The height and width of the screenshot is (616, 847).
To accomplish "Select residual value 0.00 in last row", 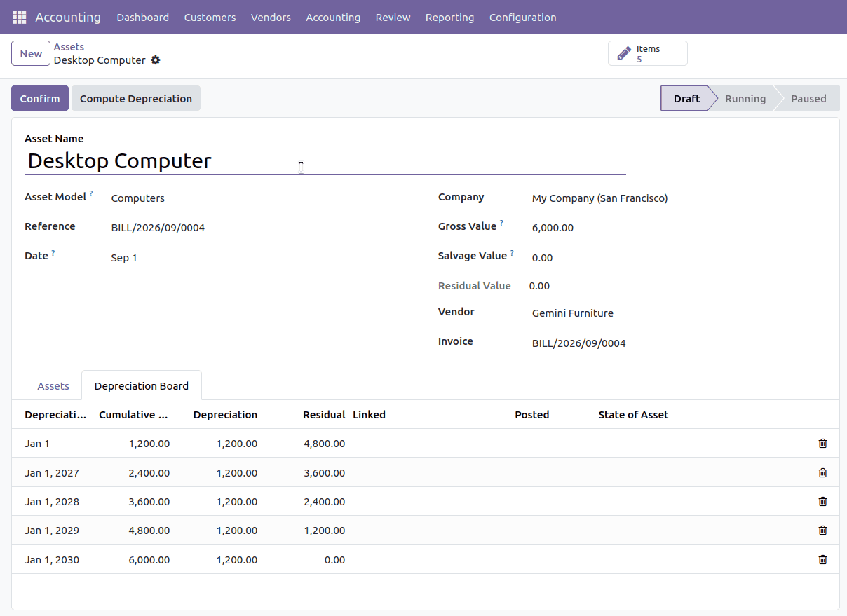I will (335, 560).
